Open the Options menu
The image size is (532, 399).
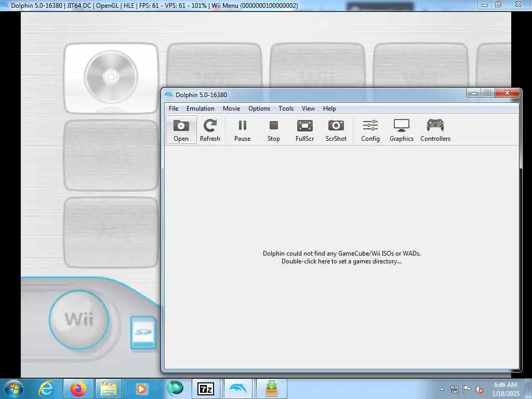[259, 109]
